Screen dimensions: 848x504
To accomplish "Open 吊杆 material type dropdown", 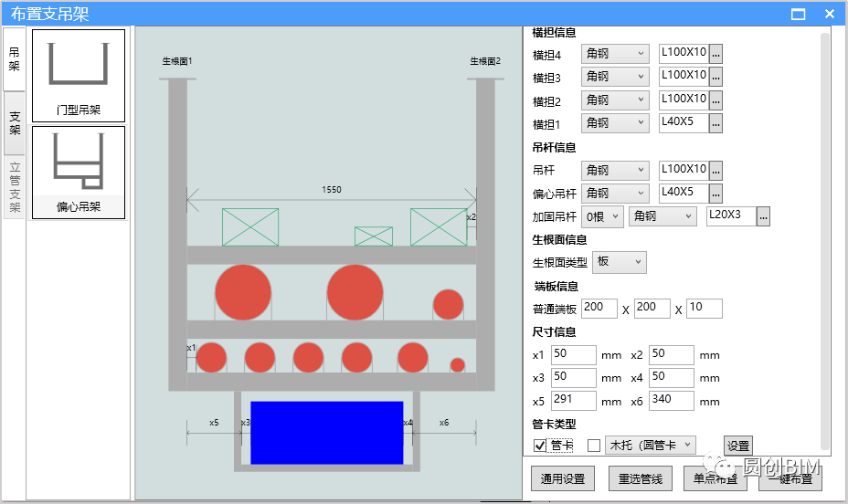I will click(x=615, y=170).
